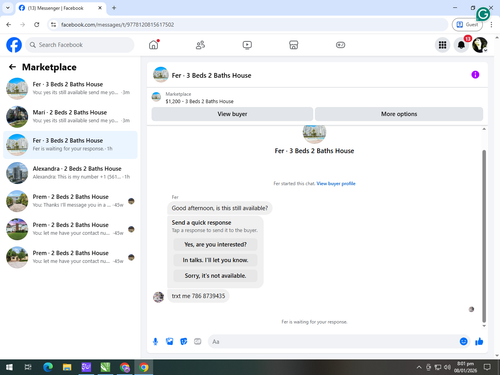Open the Video tab icon
This screenshot has height=375, width=500.
247,45
